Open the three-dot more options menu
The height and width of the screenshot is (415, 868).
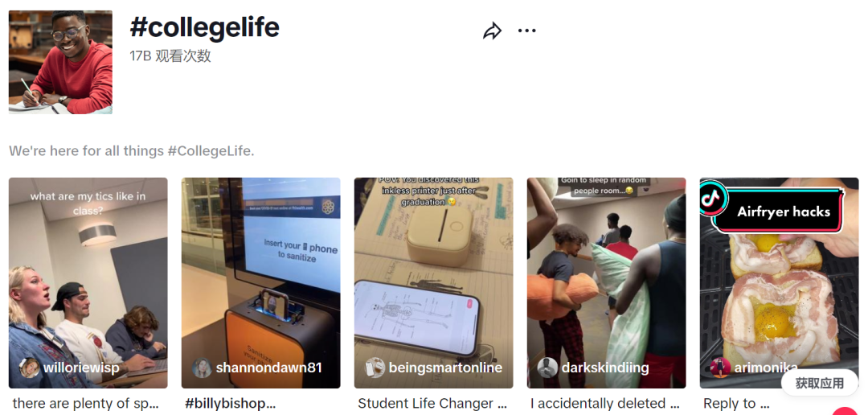[x=526, y=31]
